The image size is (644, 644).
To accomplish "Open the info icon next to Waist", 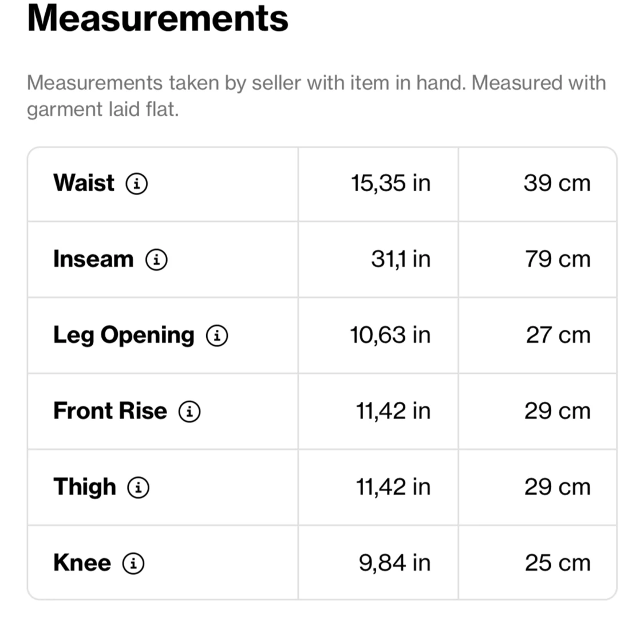I will (137, 184).
